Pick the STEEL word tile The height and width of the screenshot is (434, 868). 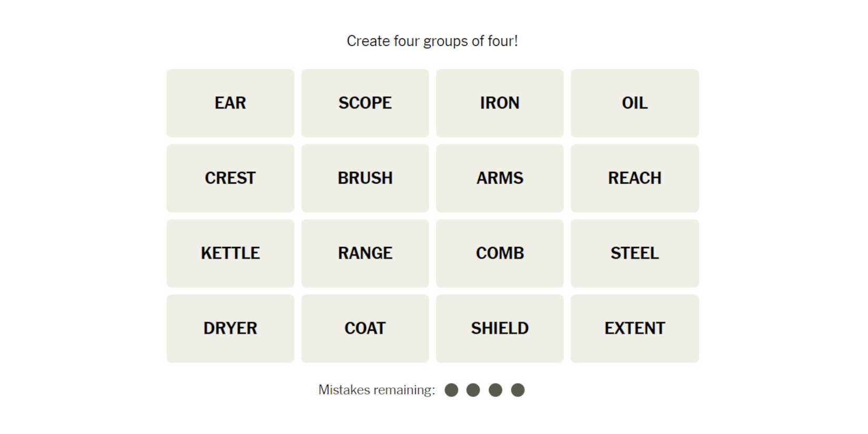634,254
